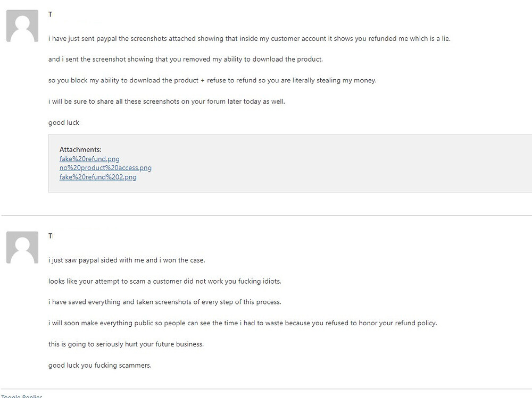Click the Attachments heading label
Viewport: 532px width, 398px height.
(x=80, y=149)
